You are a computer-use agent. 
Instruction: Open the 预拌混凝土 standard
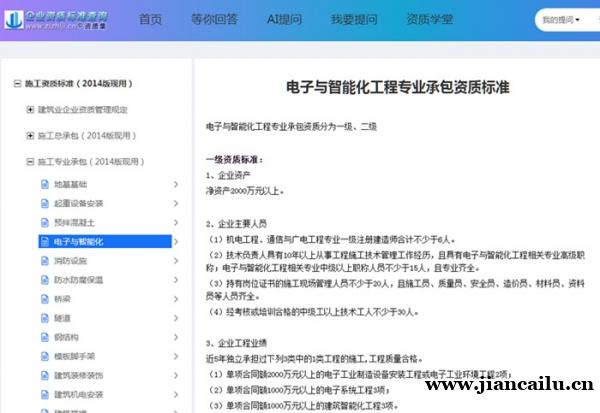tap(75, 223)
